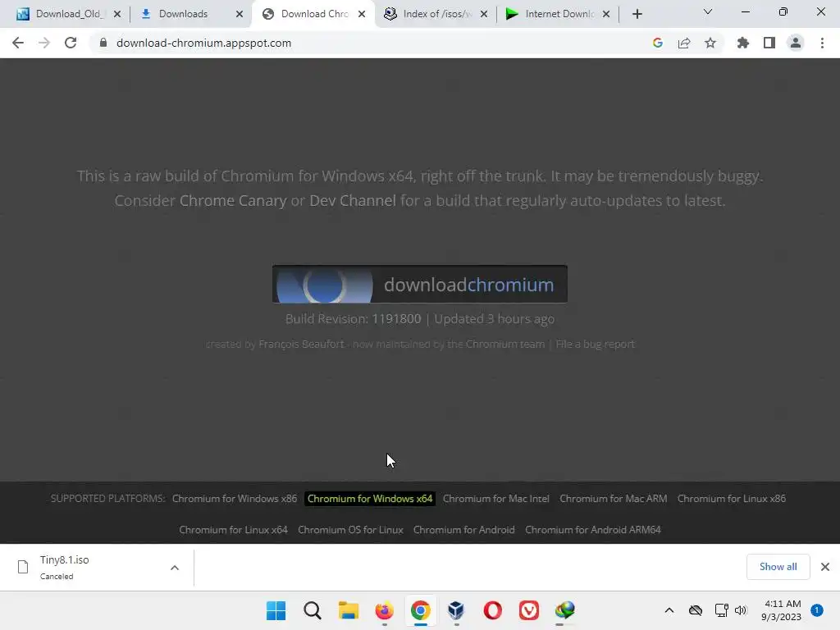Open File Explorer from taskbar
This screenshot has height=630, width=840.
(348, 610)
